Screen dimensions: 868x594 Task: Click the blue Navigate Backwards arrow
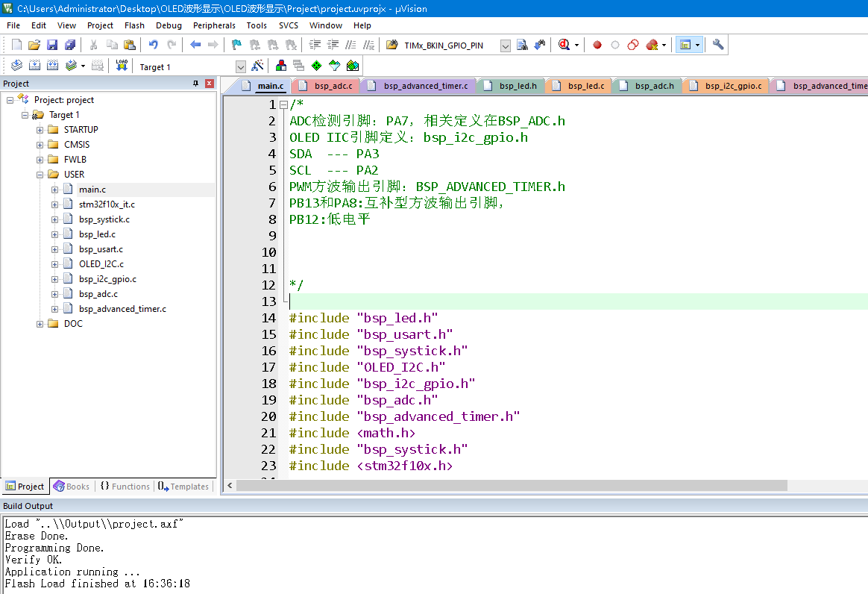tap(195, 45)
